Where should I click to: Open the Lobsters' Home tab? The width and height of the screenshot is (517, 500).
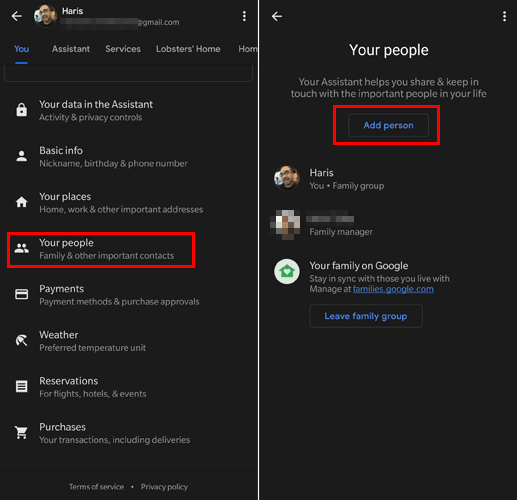click(x=188, y=49)
